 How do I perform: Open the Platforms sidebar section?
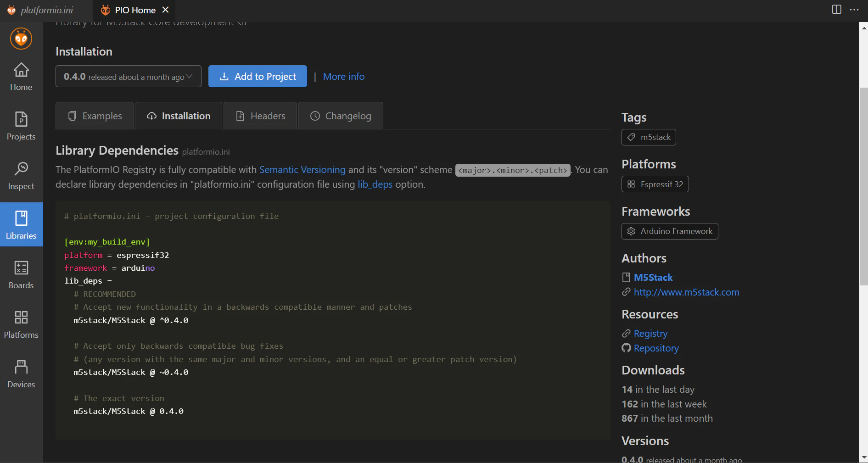(21, 324)
